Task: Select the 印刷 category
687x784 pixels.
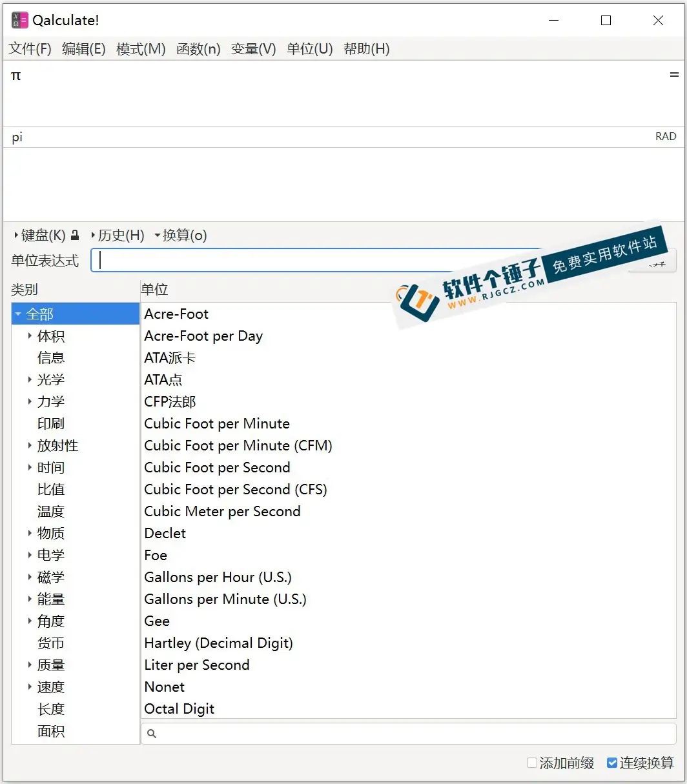Action: click(51, 423)
